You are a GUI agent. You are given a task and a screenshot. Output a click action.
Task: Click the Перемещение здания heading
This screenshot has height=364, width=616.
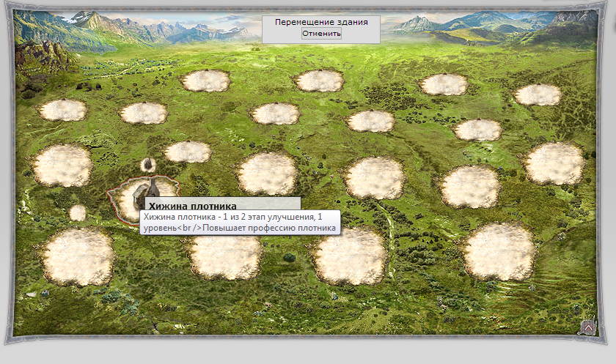click(321, 22)
